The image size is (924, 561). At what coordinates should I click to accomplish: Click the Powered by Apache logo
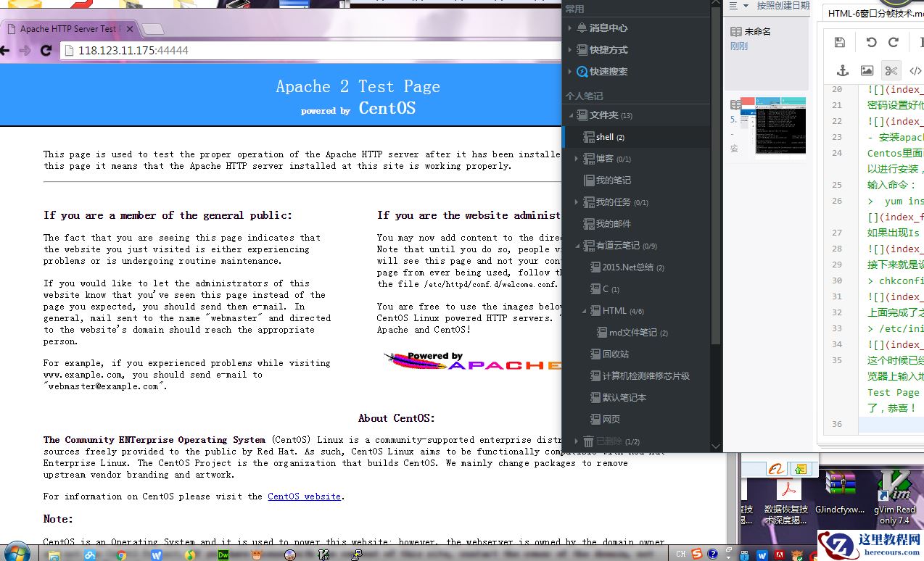(473, 361)
